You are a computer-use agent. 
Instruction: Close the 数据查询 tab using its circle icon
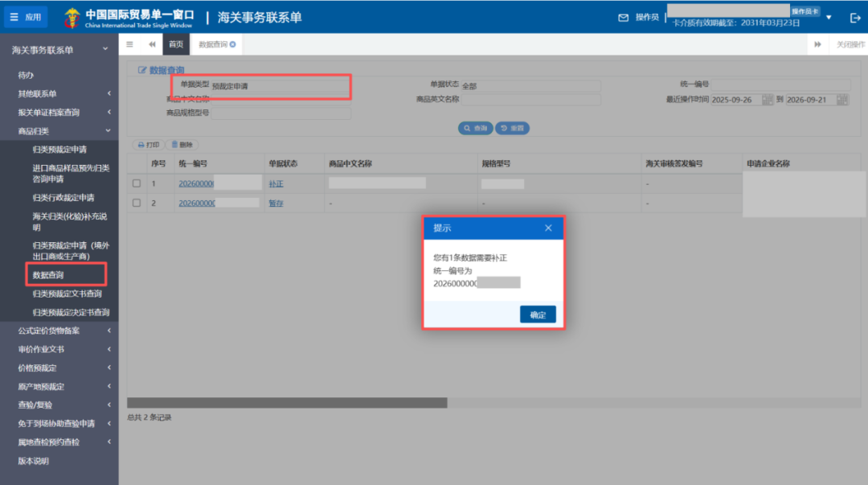point(233,44)
